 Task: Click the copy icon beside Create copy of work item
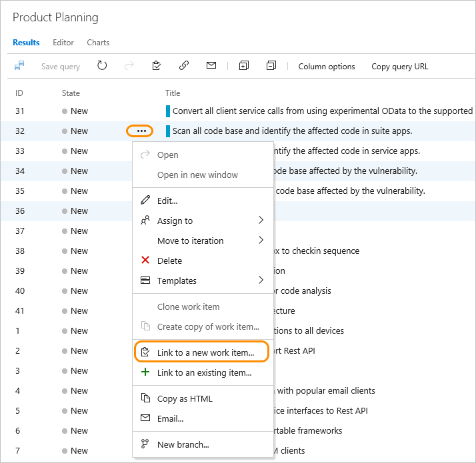(145, 326)
